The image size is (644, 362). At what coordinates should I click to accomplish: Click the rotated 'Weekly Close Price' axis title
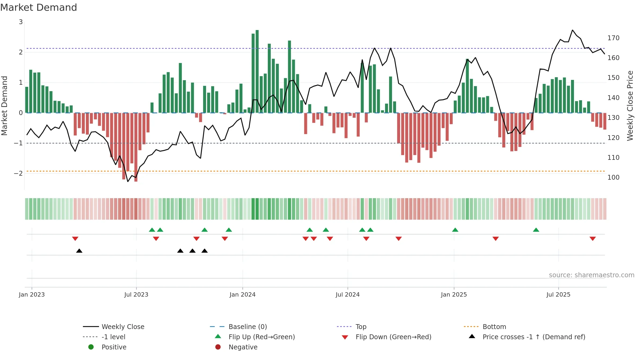click(x=630, y=106)
